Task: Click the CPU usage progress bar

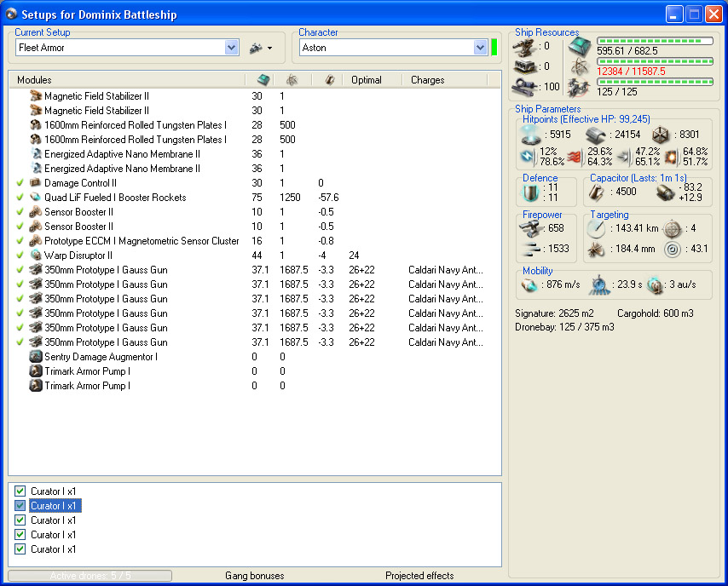Action: coord(655,41)
